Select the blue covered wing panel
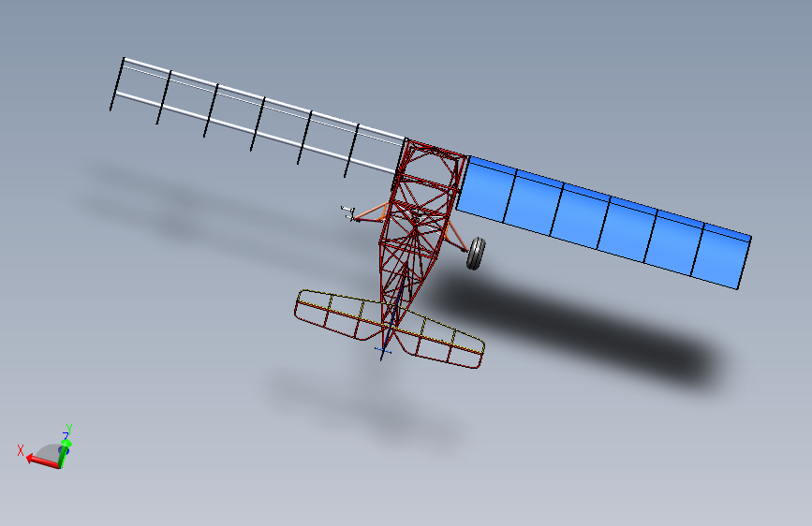The height and width of the screenshot is (526, 812). (603, 223)
